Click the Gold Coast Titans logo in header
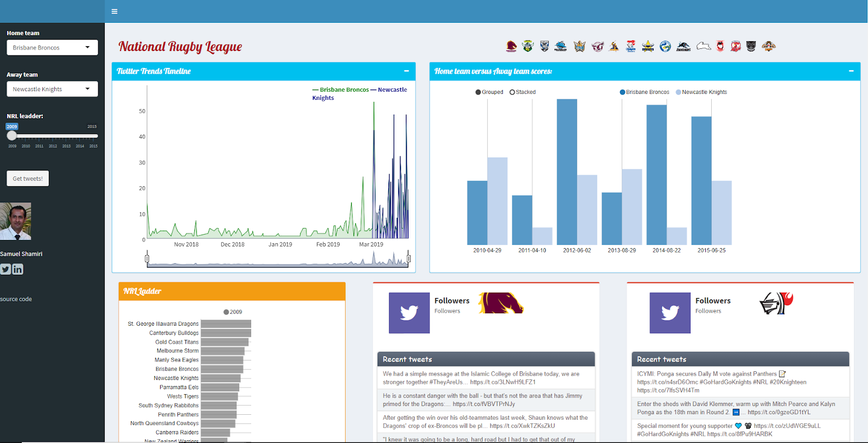 click(579, 46)
